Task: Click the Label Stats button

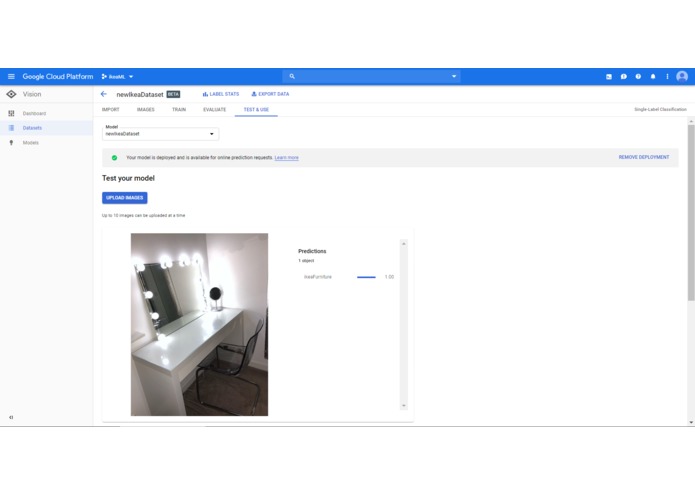Action: [221, 94]
